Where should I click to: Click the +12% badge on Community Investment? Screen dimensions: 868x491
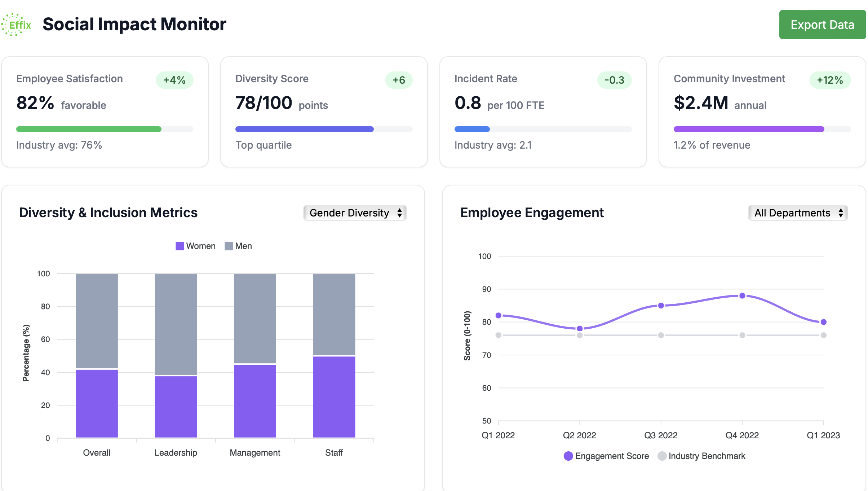click(830, 80)
